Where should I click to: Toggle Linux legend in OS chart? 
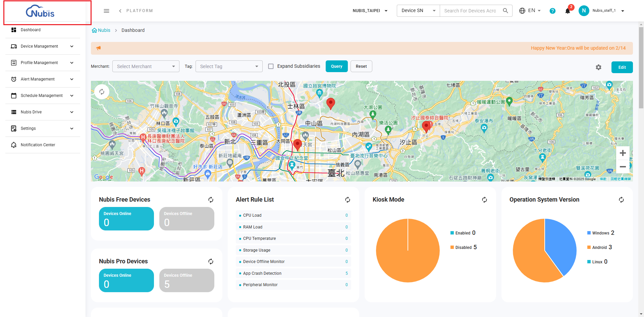597,262
